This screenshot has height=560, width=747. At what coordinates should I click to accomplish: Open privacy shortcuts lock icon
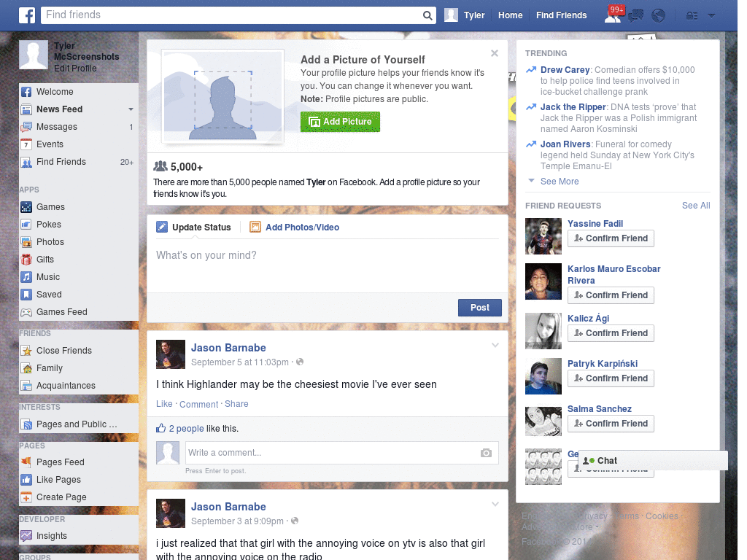point(692,16)
